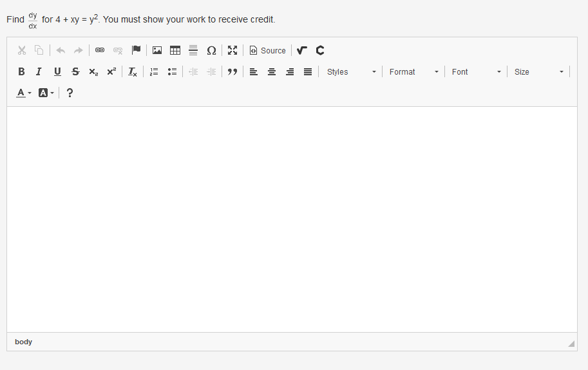Viewport: 588px width, 370px height.
Task: Toggle strikethrough formatting
Action: pyautogui.click(x=75, y=71)
